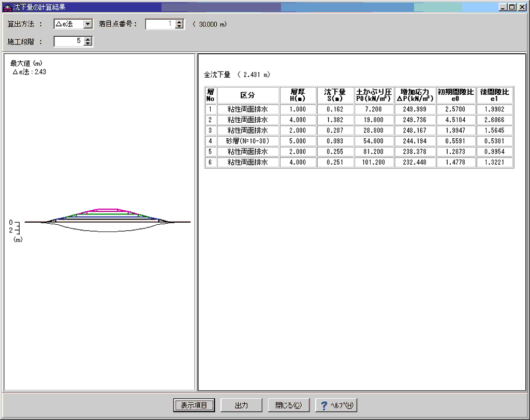Click final void ratio 0.9954

494,152
